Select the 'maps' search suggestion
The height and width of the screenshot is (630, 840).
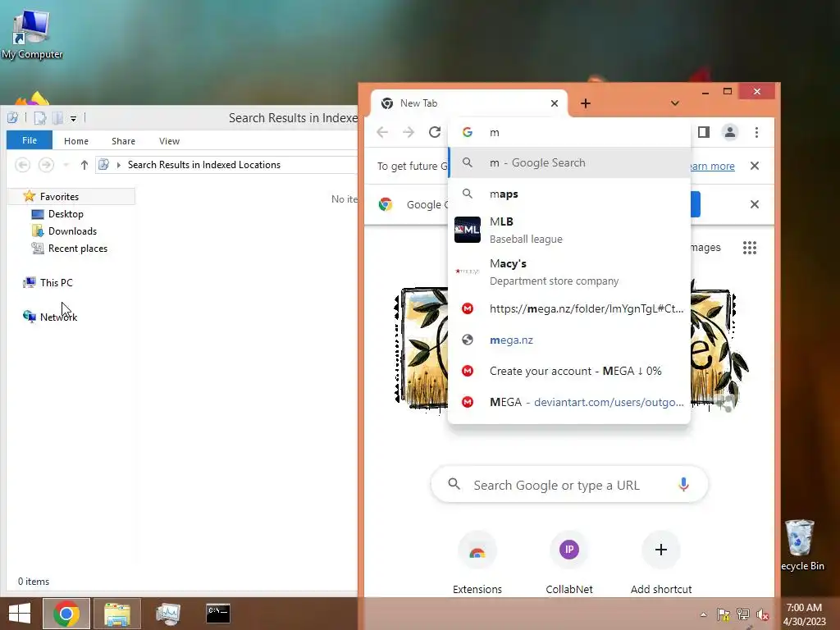click(x=569, y=194)
